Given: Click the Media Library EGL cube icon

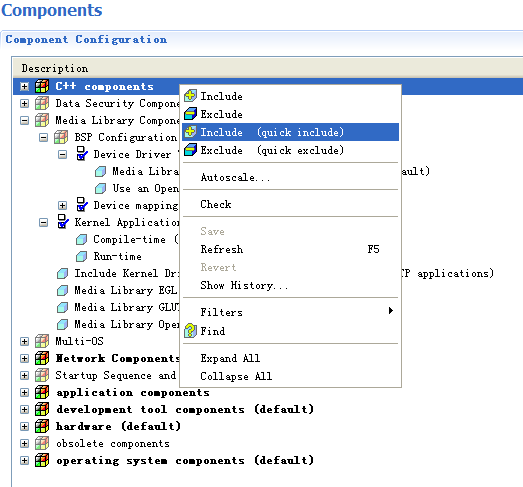Looking at the screenshot, I should (x=62, y=291).
